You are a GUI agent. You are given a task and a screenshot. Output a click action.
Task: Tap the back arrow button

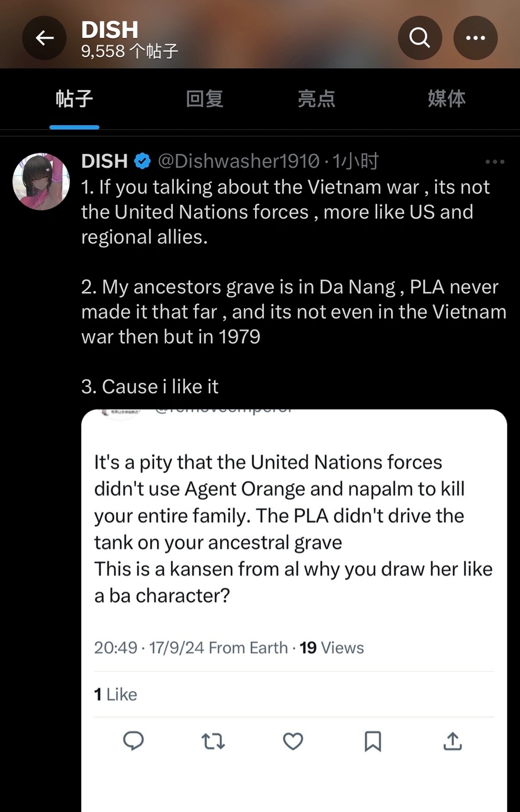44,38
